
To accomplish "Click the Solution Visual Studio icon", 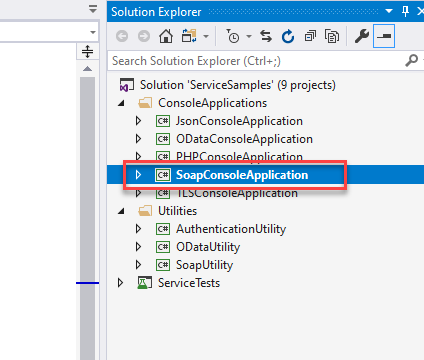I will click(x=127, y=85).
